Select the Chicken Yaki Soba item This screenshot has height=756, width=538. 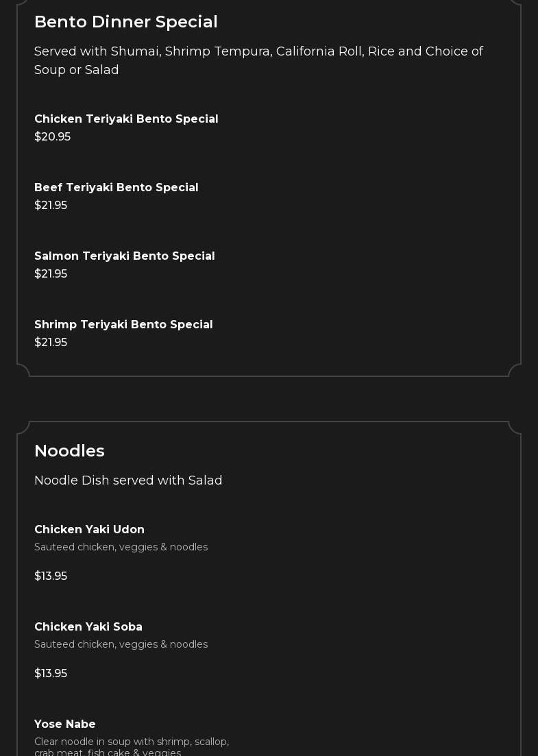[x=88, y=626]
